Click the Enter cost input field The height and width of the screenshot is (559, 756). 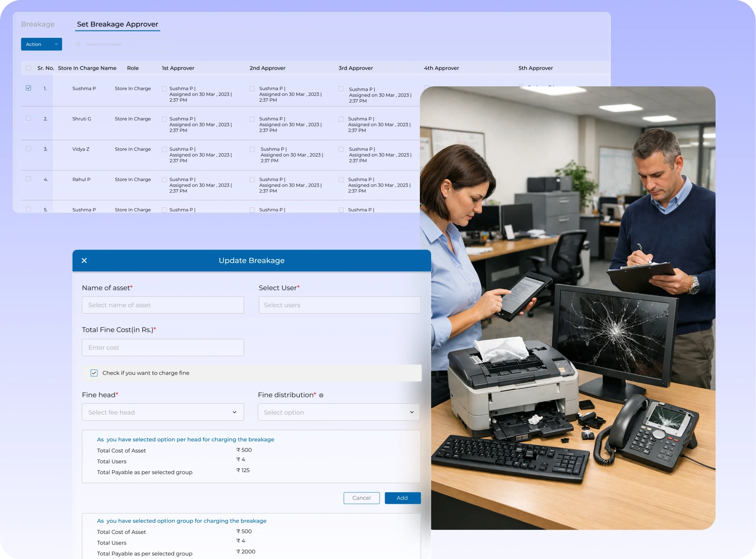162,348
